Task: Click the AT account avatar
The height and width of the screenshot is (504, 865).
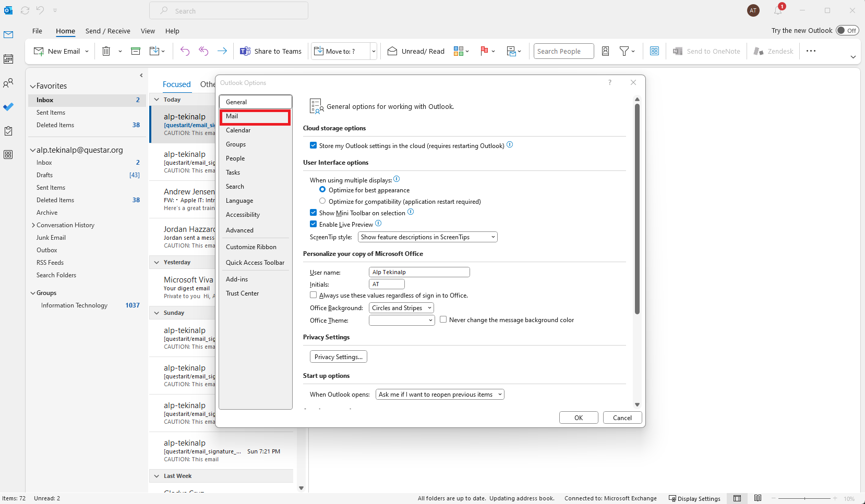Action: (x=753, y=10)
